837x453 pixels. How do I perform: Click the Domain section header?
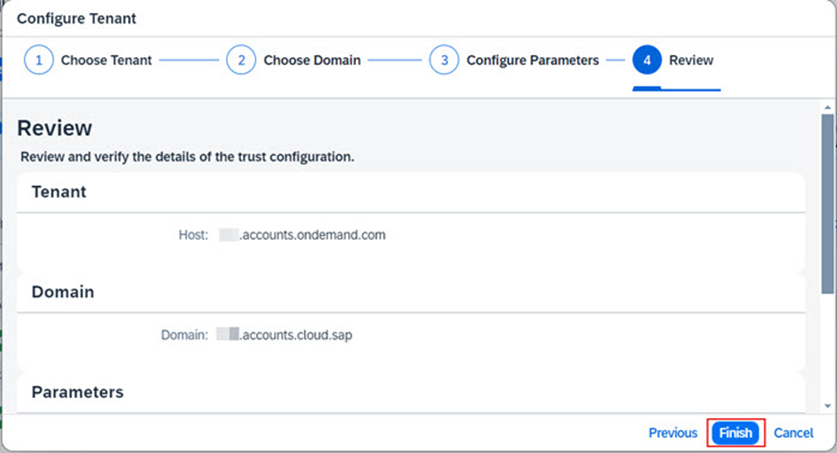[63, 292]
